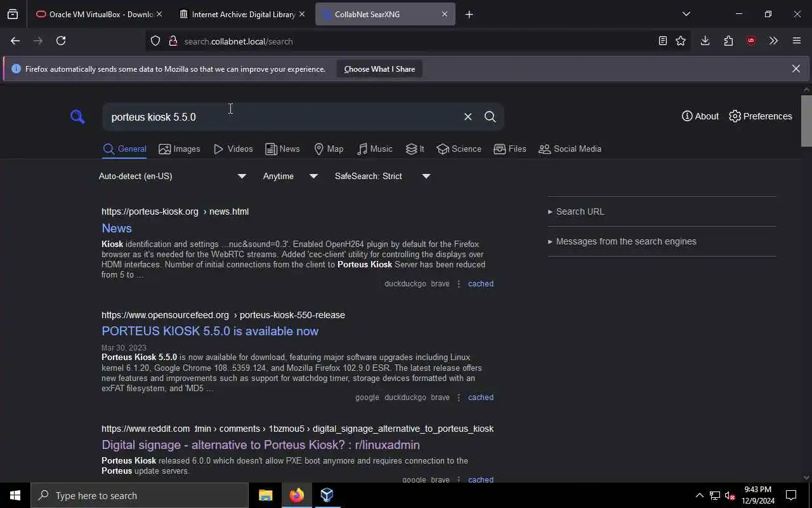The width and height of the screenshot is (812, 508).
Task: Open tracking protection shield icon
Action: coord(155,41)
